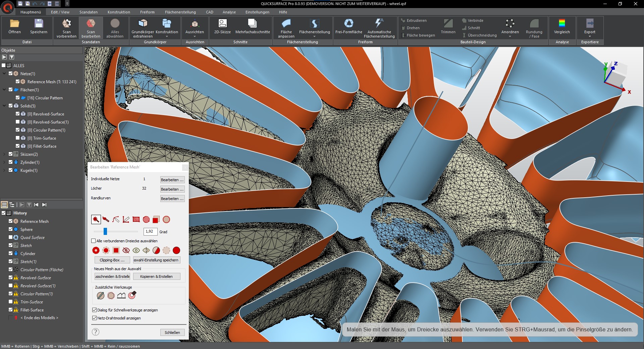644x349 pixels.
Task: Expand the Skizzen(2) tree node
Action: (x=4, y=154)
